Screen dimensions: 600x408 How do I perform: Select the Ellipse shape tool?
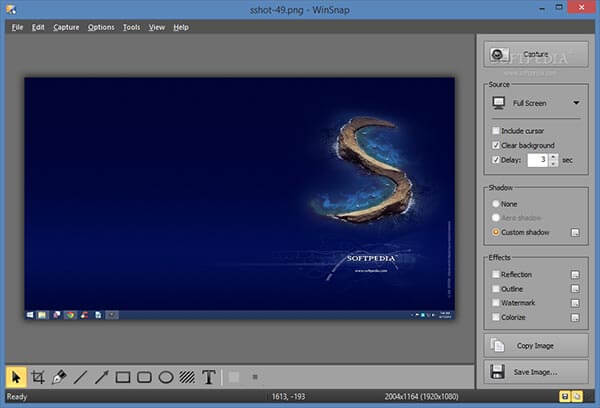click(x=166, y=377)
